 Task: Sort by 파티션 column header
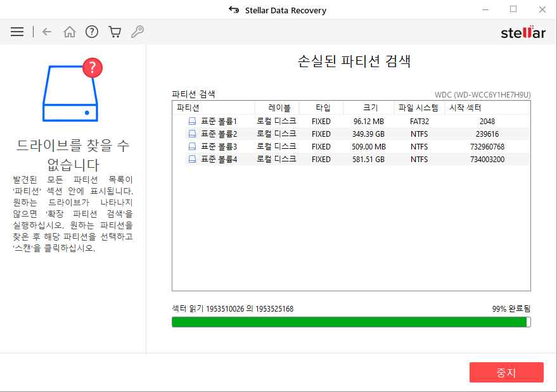tap(214, 108)
